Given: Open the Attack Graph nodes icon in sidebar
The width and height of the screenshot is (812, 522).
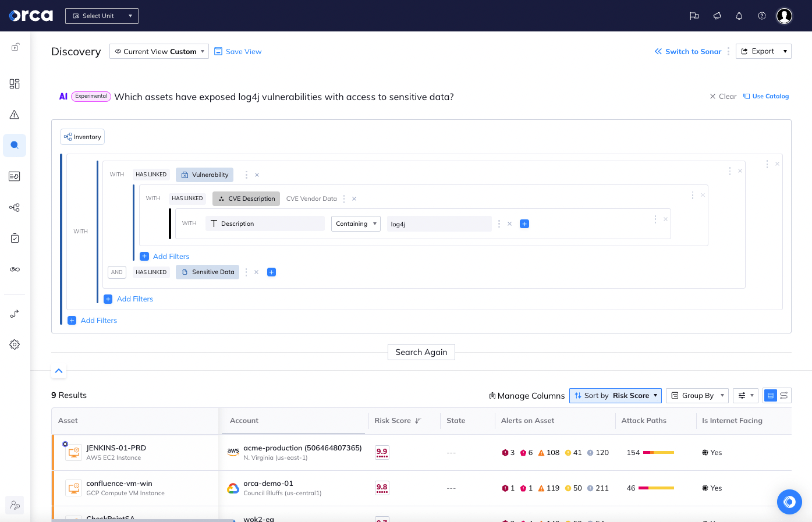Looking at the screenshot, I should (15, 207).
